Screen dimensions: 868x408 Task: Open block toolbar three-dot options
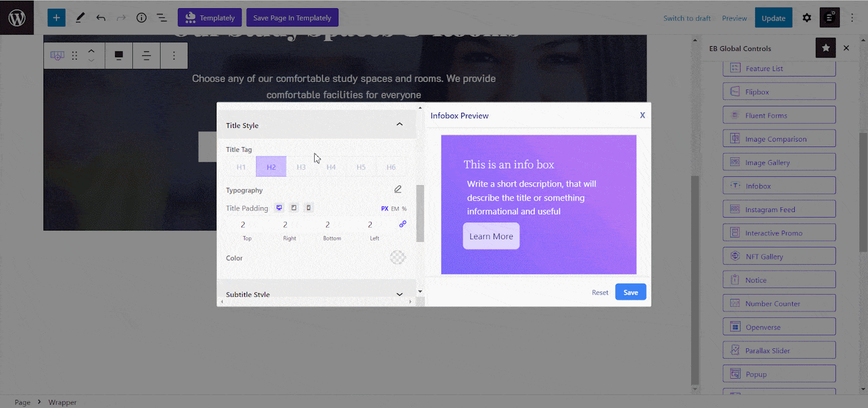coord(174,55)
